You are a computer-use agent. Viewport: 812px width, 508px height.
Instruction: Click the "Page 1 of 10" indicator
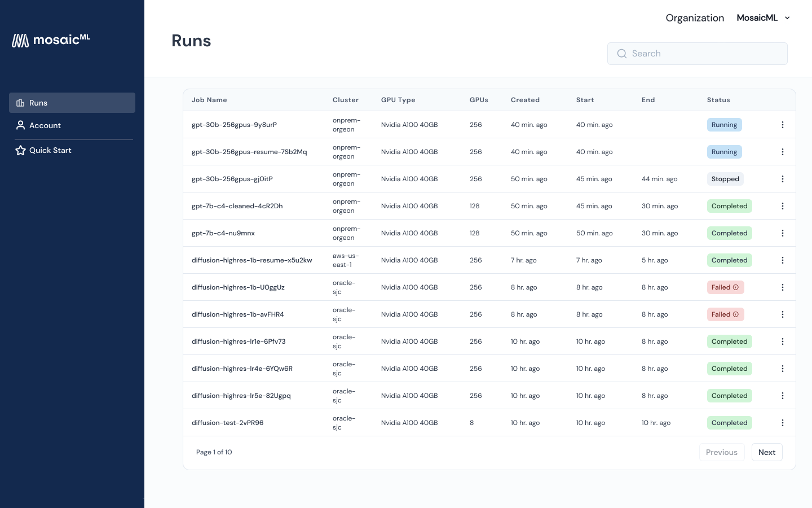pyautogui.click(x=214, y=452)
